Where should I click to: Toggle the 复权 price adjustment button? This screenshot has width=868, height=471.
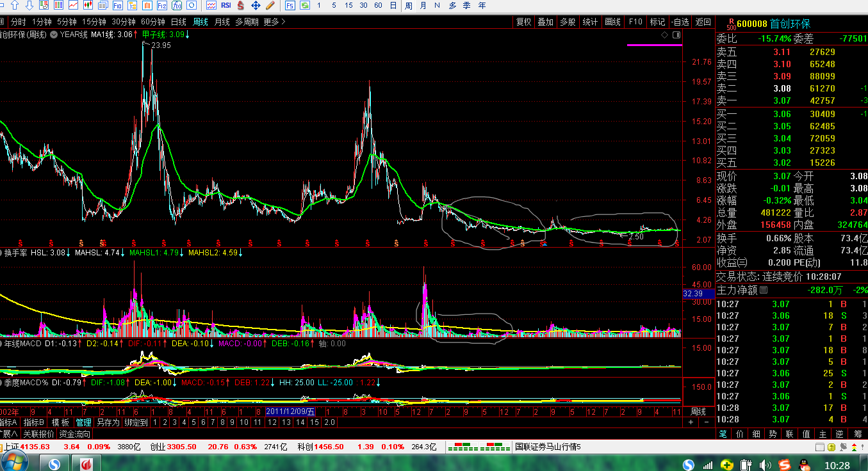point(523,22)
